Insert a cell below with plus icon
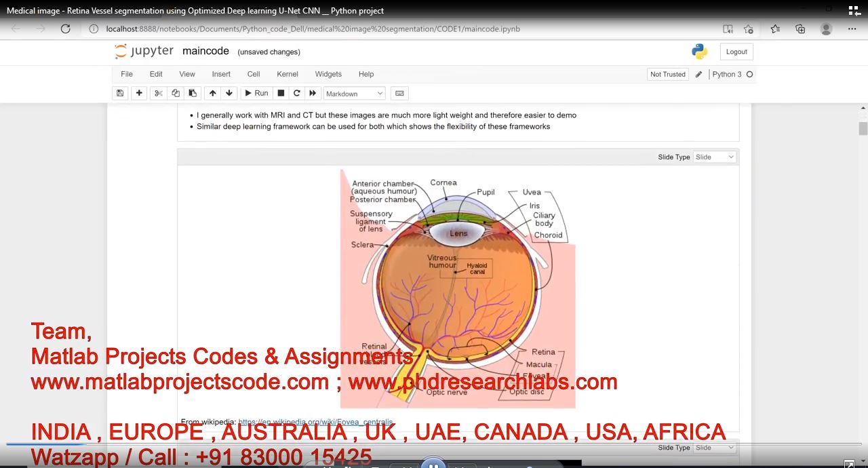 [x=139, y=94]
